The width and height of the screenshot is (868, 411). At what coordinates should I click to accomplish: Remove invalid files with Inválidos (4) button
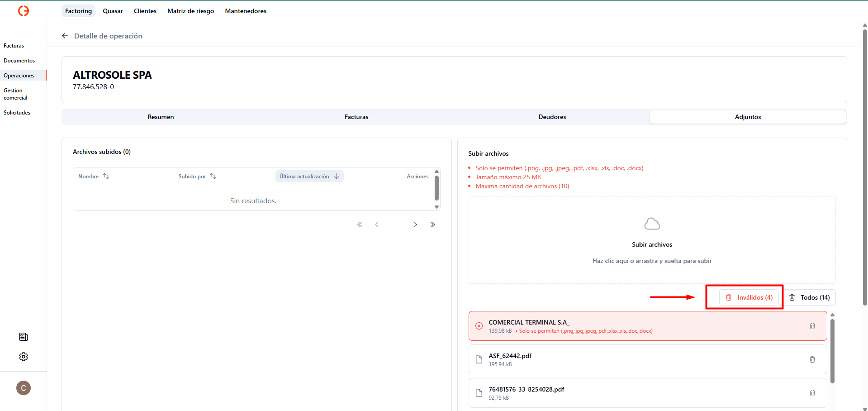click(x=749, y=297)
